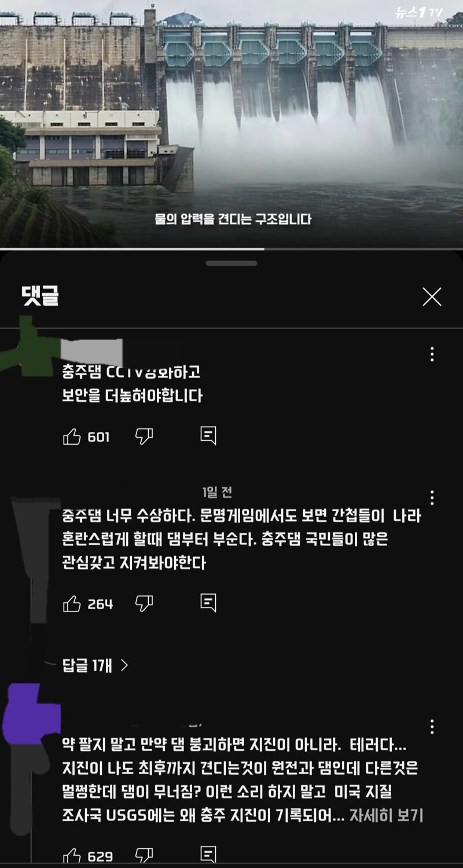Image resolution: width=463 pixels, height=868 pixels.
Task: Reply to the 601-like comment
Action: coord(208,436)
